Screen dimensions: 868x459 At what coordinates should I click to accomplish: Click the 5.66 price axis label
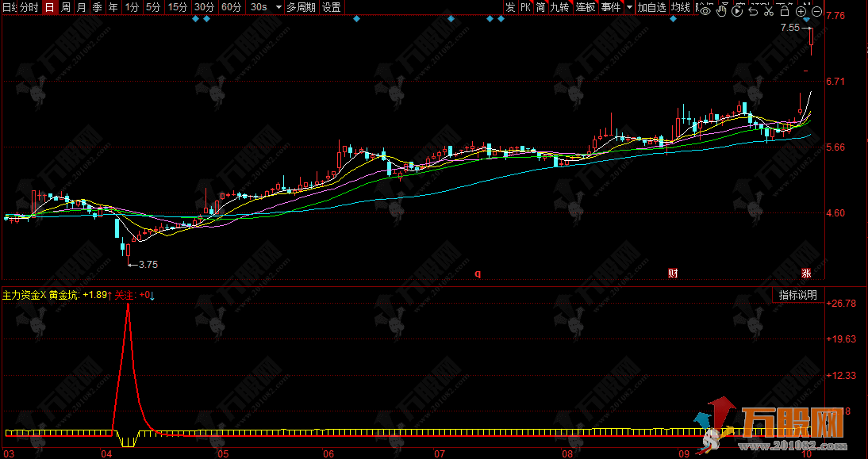(x=835, y=147)
